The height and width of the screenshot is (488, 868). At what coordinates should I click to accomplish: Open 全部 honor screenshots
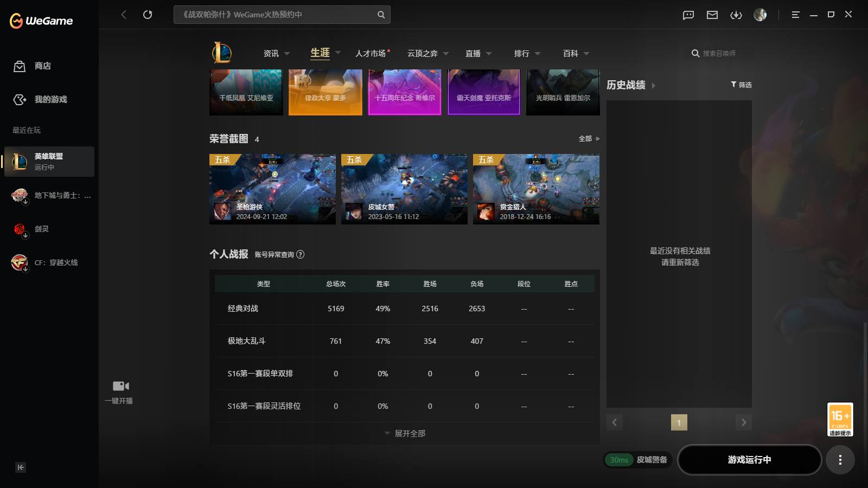tap(589, 139)
